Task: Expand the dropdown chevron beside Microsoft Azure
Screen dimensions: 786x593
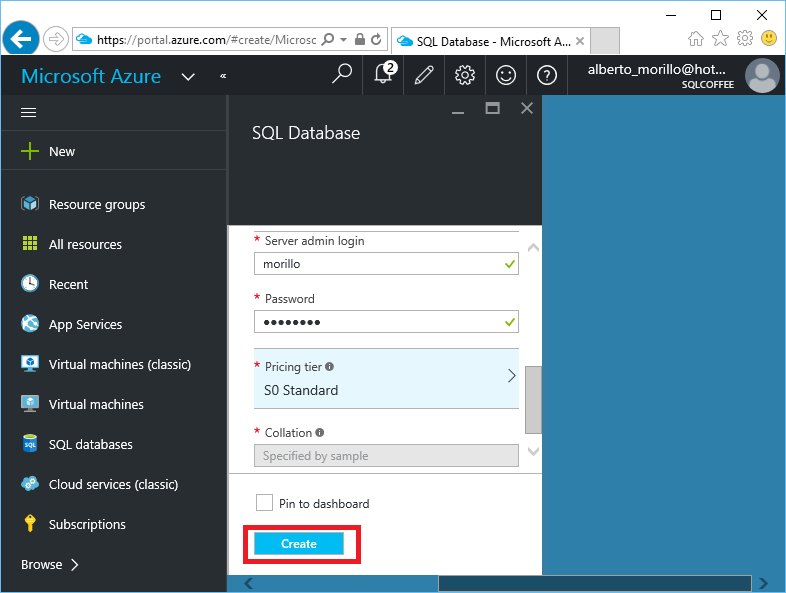Action: coord(188,77)
